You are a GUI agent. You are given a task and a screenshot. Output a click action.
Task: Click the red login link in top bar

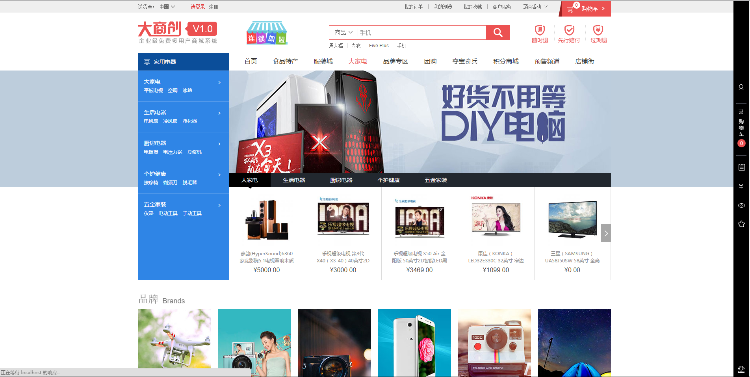198,7
